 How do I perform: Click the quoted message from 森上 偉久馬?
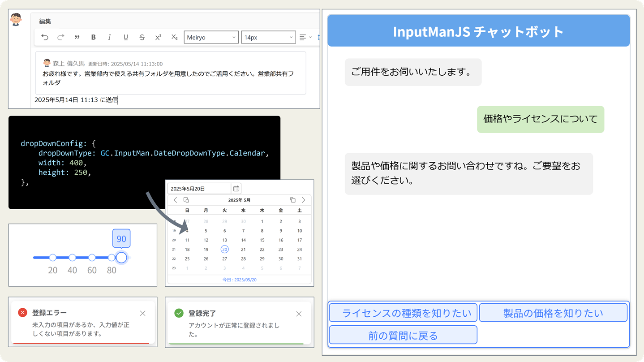[171, 73]
